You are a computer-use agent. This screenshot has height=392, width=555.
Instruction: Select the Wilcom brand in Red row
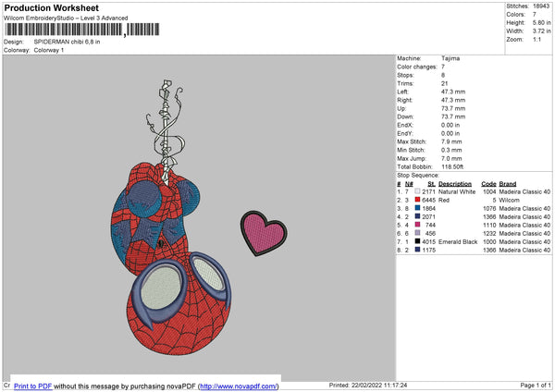coord(509,201)
